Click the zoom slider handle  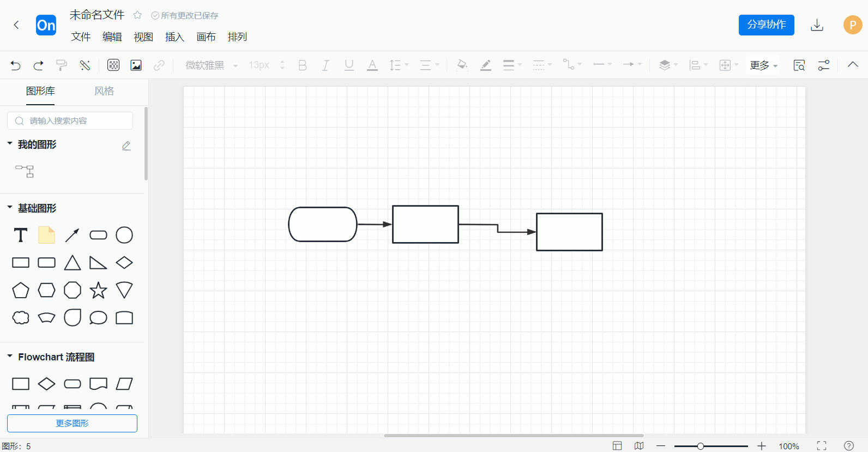(701, 446)
